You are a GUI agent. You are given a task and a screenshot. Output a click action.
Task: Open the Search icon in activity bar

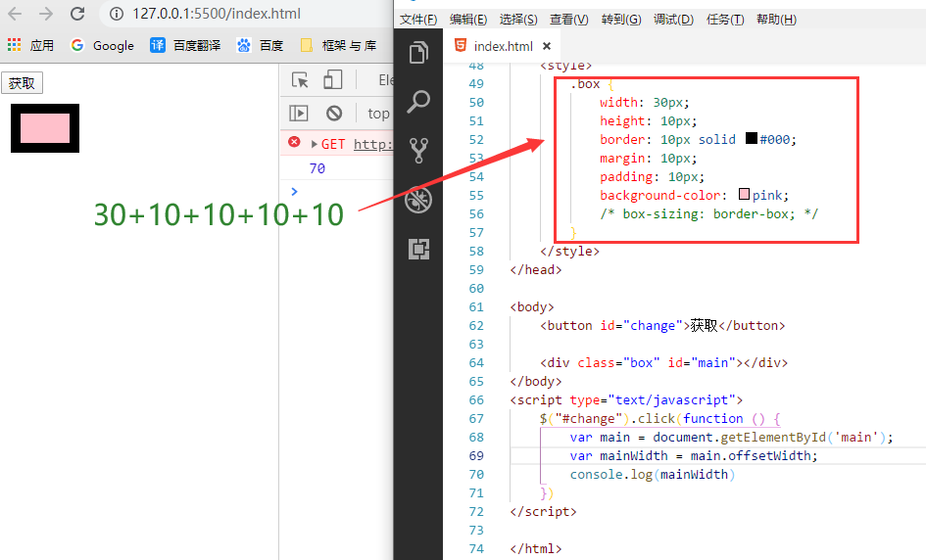418,102
